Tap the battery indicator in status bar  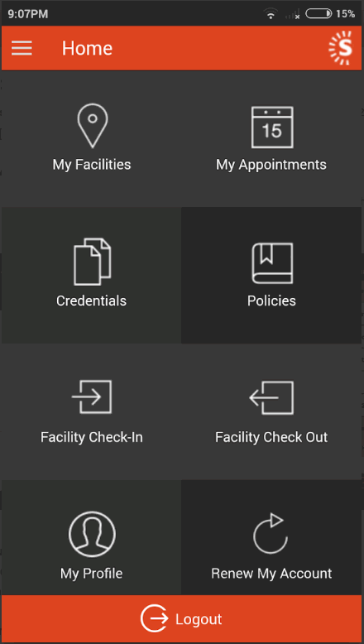(x=318, y=14)
